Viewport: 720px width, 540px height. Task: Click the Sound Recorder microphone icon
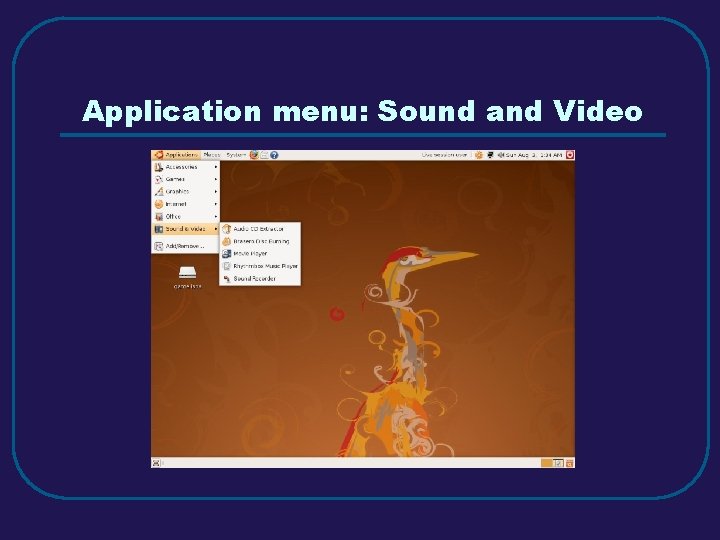click(x=226, y=278)
